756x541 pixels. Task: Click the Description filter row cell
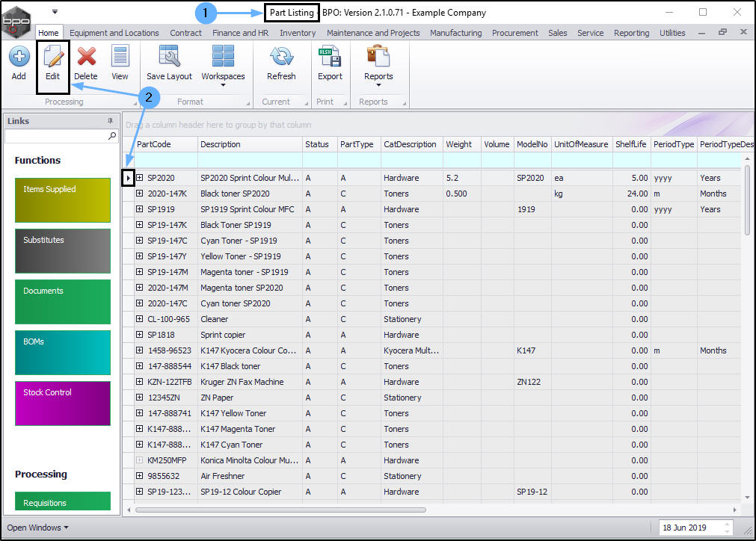[250, 160]
